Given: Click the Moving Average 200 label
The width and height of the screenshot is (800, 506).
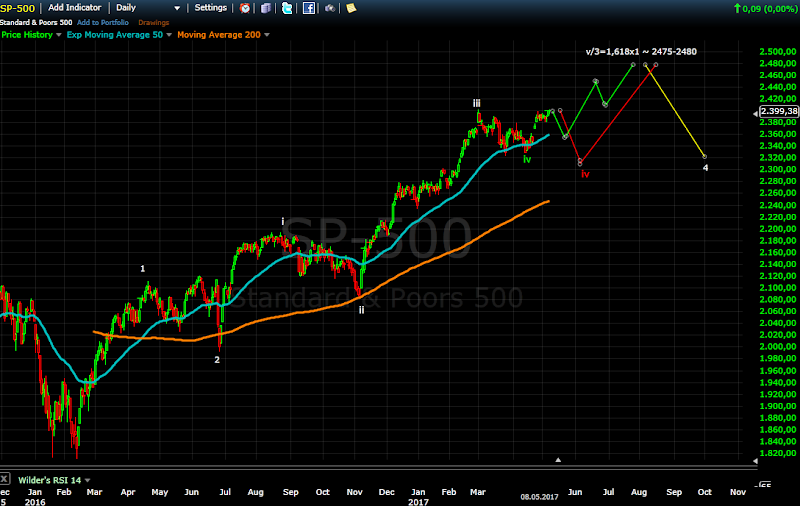Looking at the screenshot, I should coord(219,35).
